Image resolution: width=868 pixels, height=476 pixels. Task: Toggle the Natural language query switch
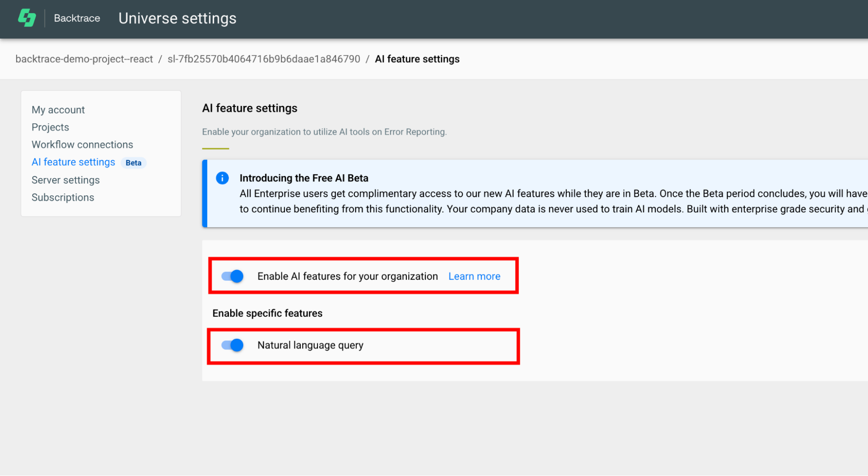point(232,345)
